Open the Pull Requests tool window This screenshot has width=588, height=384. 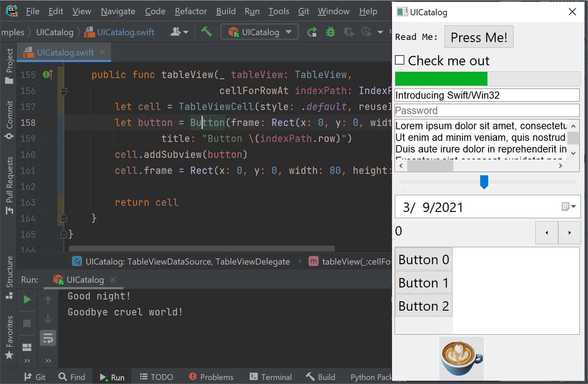[x=9, y=185]
